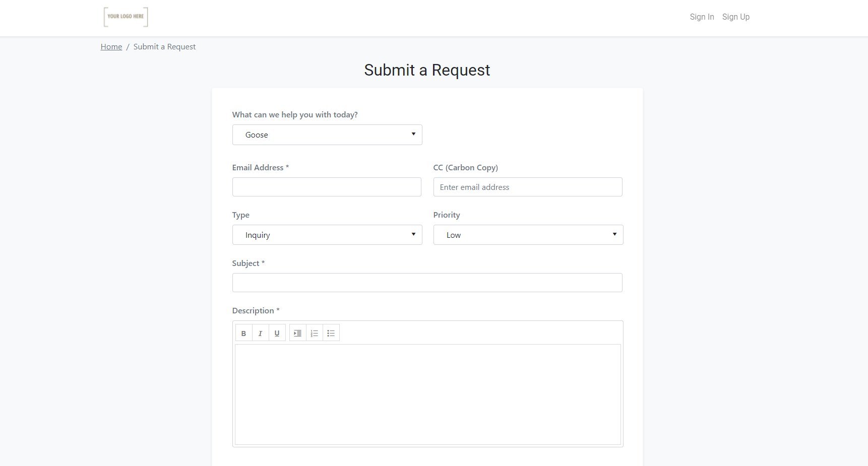Open the Priority dropdown showing Low
Screen dimensions: 868x466
(528, 235)
